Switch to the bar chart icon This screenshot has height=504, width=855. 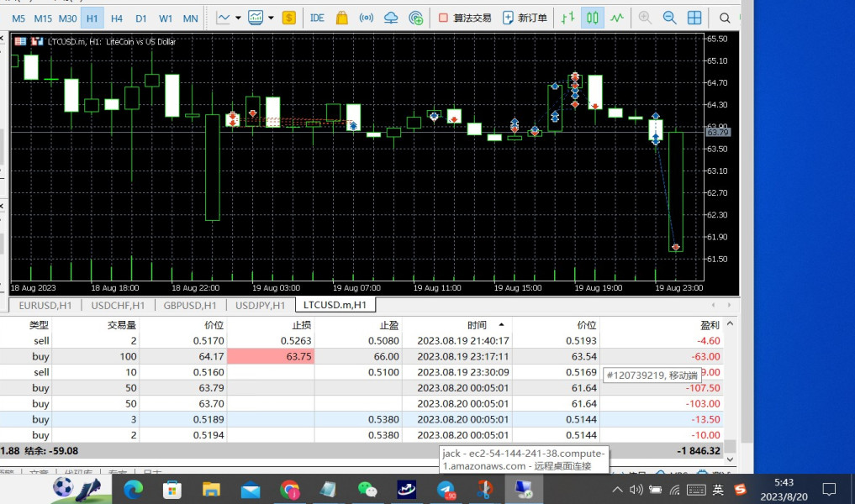pos(567,18)
